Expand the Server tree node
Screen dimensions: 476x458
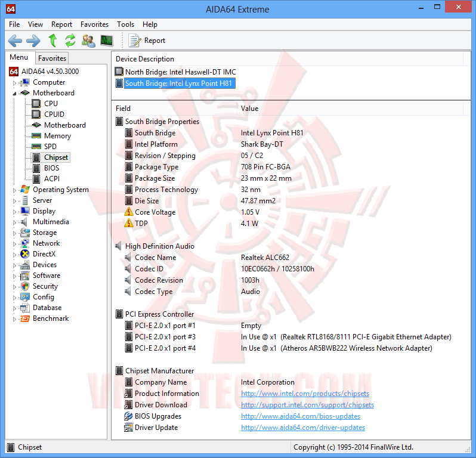(14, 201)
